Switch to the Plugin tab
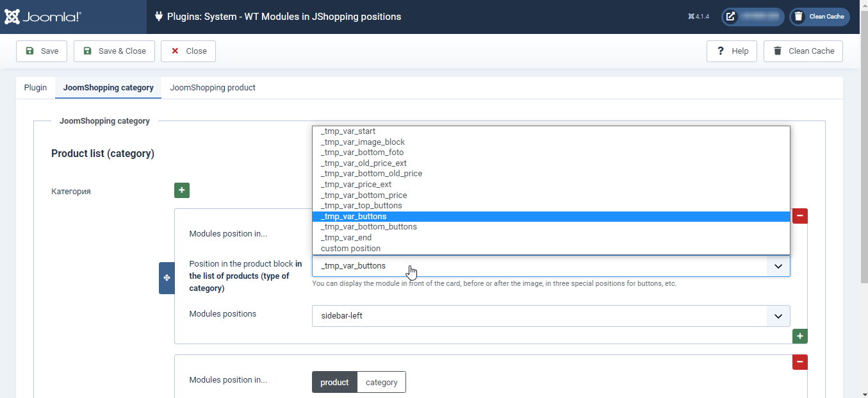This screenshot has height=398, width=868. click(35, 88)
